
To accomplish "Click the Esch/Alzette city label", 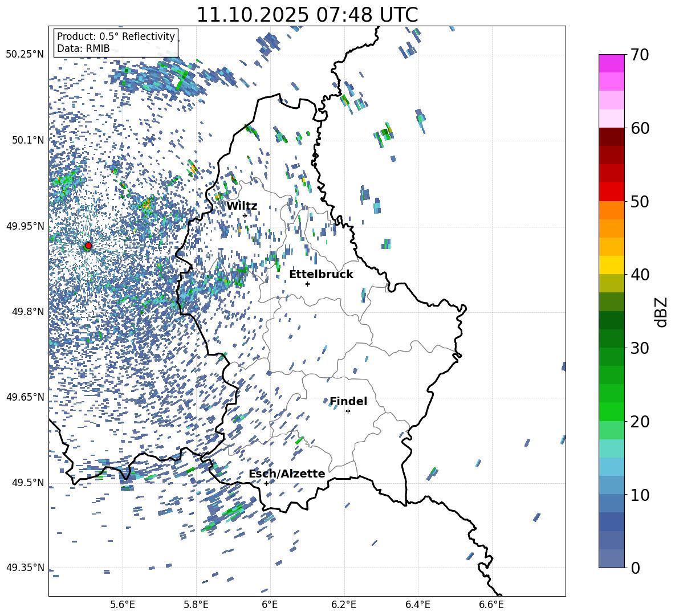I will 287,474.
